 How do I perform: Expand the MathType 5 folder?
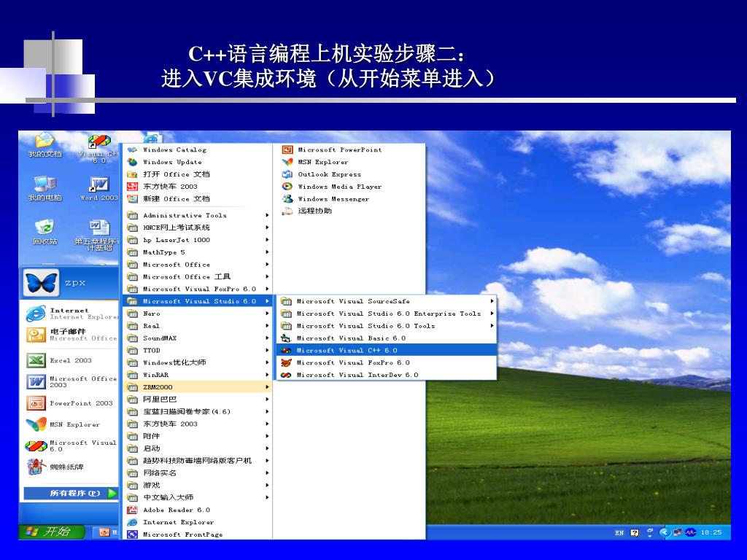click(198, 252)
